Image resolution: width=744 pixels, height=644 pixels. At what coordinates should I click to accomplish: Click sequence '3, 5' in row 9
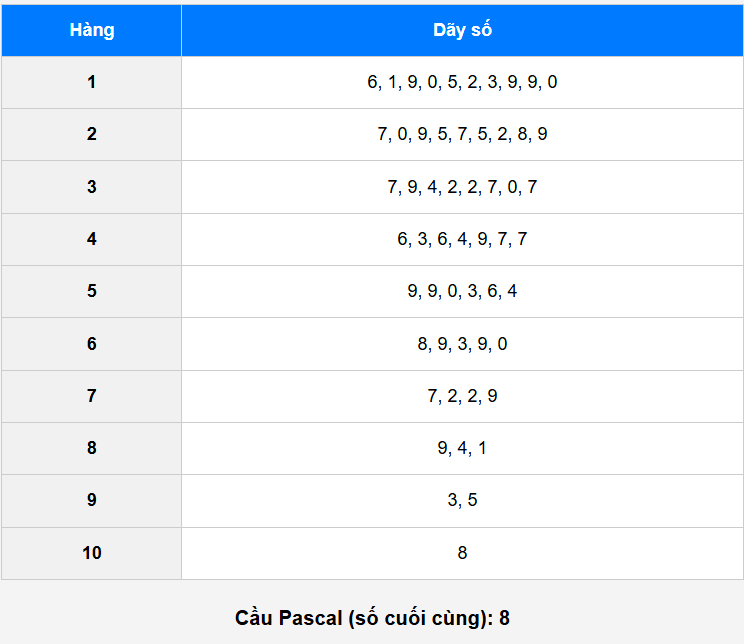[462, 501]
